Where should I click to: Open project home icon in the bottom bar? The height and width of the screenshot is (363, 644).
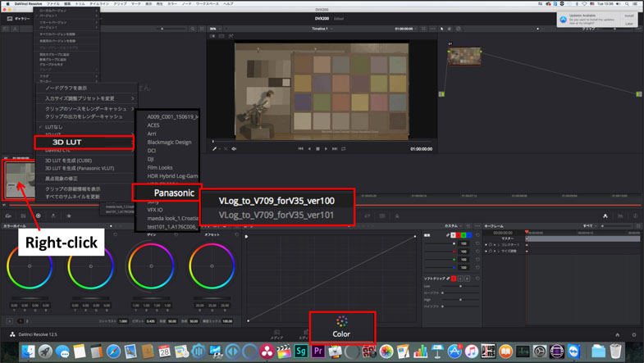[617, 334]
